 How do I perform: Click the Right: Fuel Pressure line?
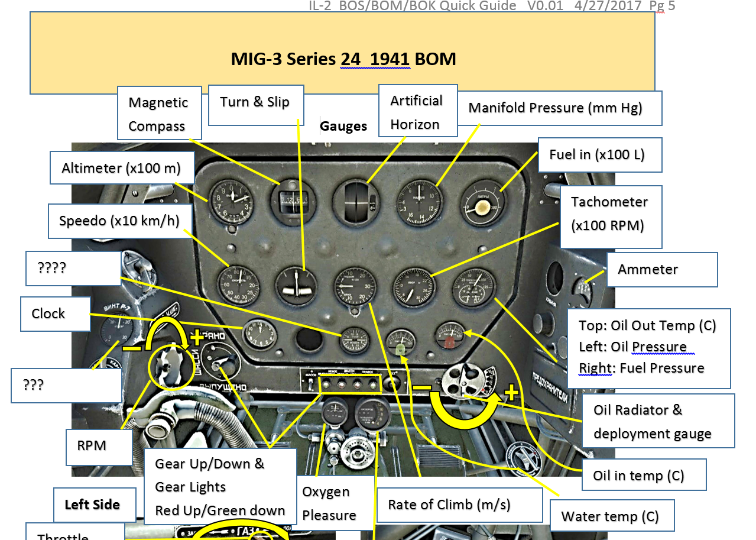click(641, 368)
